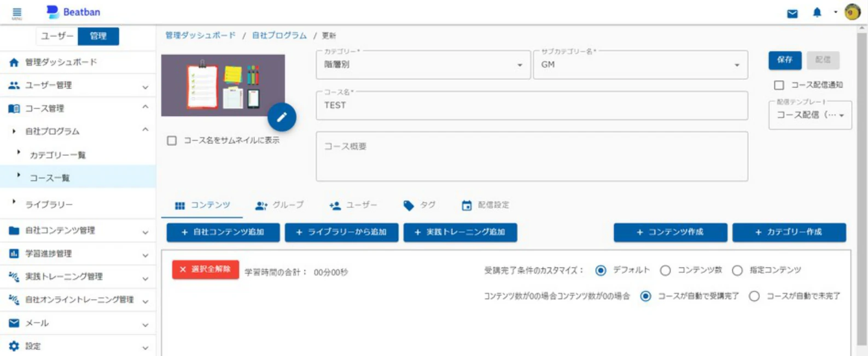
Task: Click the calendar icon on 配信設定 tab
Action: click(x=467, y=206)
